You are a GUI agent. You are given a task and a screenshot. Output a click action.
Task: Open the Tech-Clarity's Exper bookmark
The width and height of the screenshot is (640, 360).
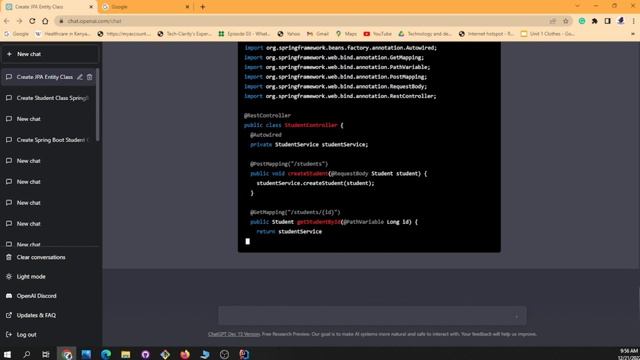pos(184,34)
